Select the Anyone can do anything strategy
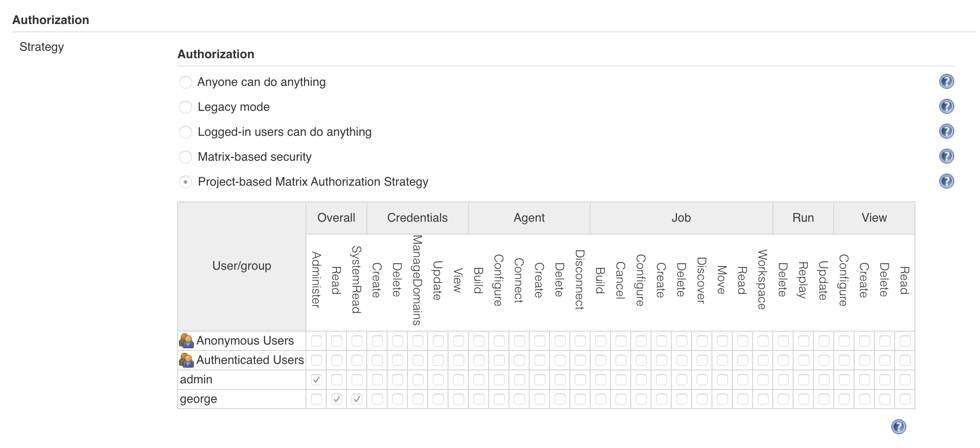The width and height of the screenshot is (980, 448). (x=185, y=82)
